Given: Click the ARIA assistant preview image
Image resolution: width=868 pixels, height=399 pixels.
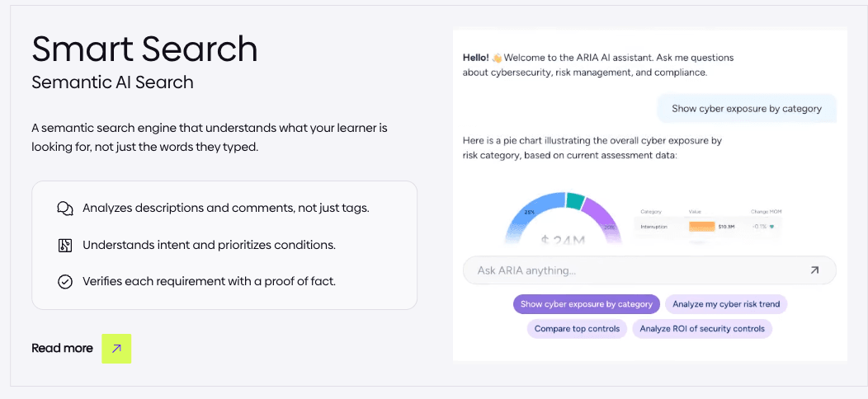Looking at the screenshot, I should point(650,195).
